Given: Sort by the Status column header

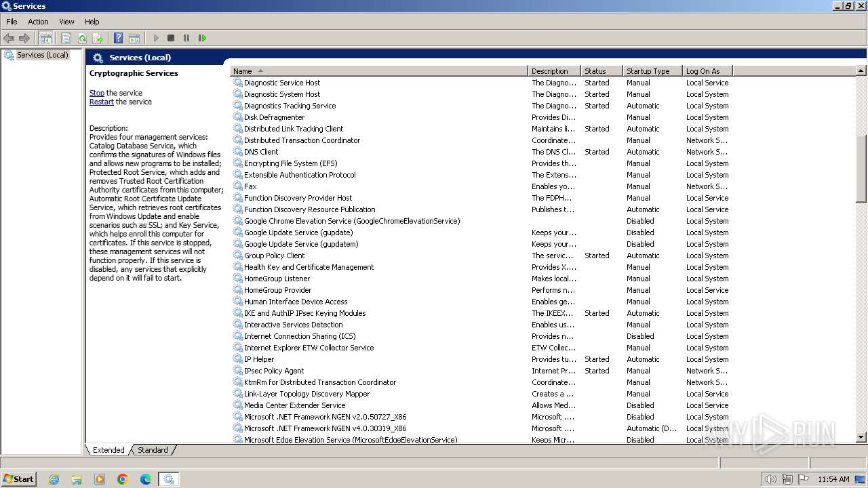Looking at the screenshot, I should tap(601, 71).
